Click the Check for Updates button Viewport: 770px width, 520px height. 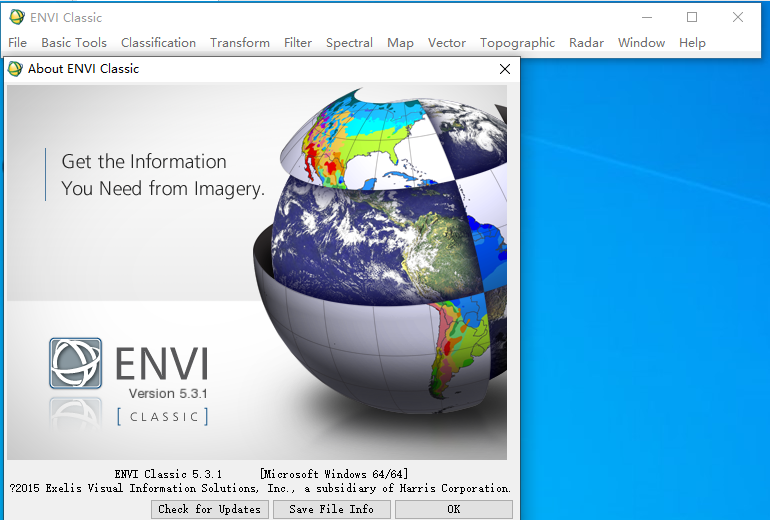[x=210, y=509]
